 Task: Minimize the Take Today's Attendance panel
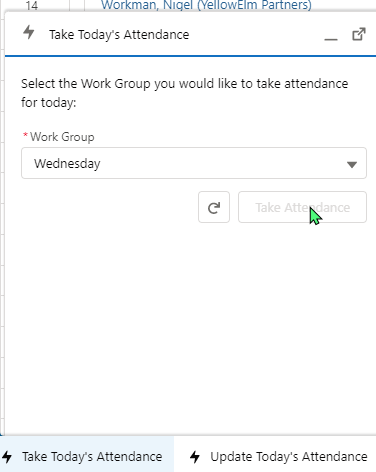pyautogui.click(x=331, y=35)
